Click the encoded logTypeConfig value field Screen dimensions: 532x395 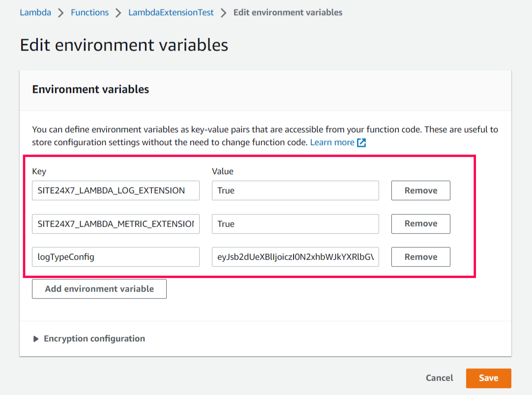pos(295,256)
